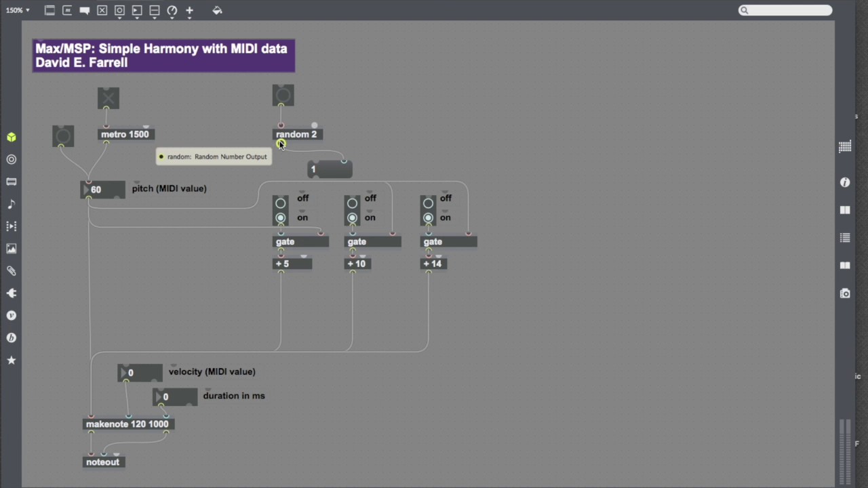Click the grid icon in right sidebar
Screen dimensions: 868x488
click(845, 147)
